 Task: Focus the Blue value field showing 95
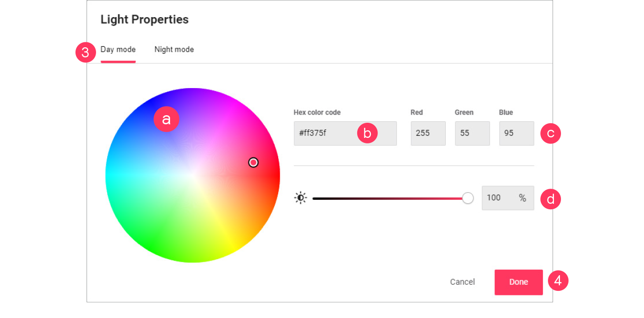pyautogui.click(x=516, y=133)
